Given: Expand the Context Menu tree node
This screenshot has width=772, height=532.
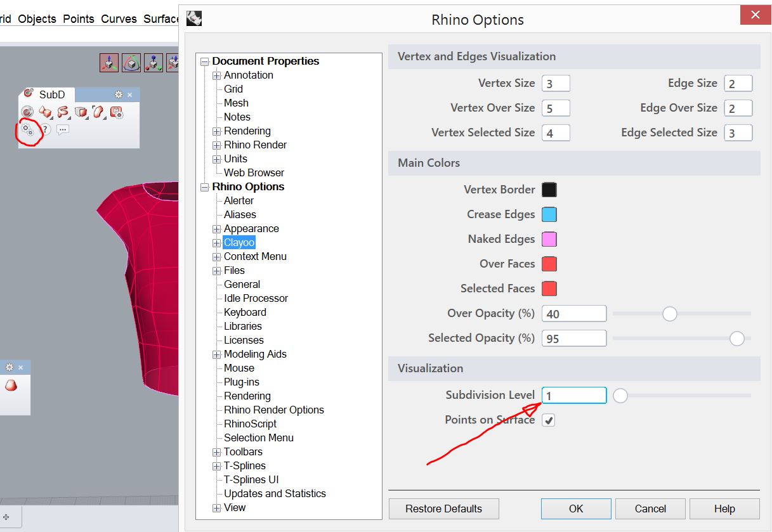Looking at the screenshot, I should (216, 257).
